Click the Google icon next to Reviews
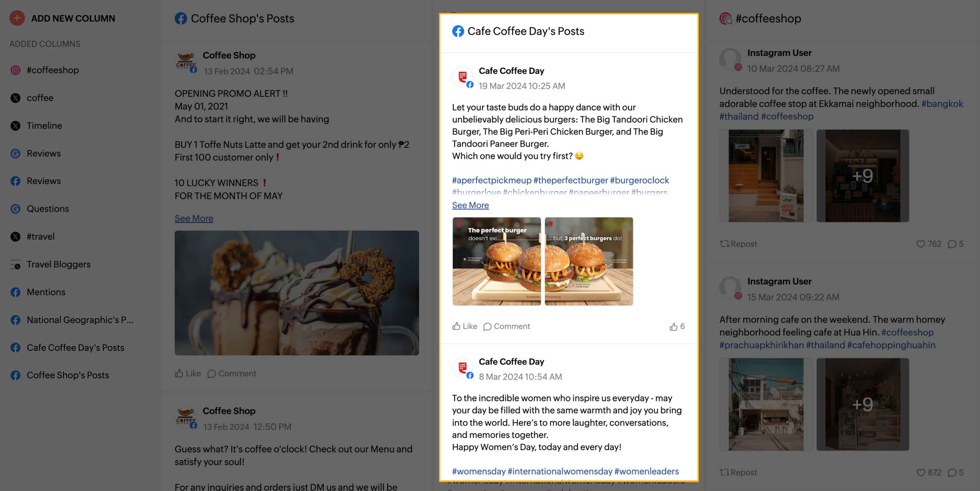 [15, 153]
